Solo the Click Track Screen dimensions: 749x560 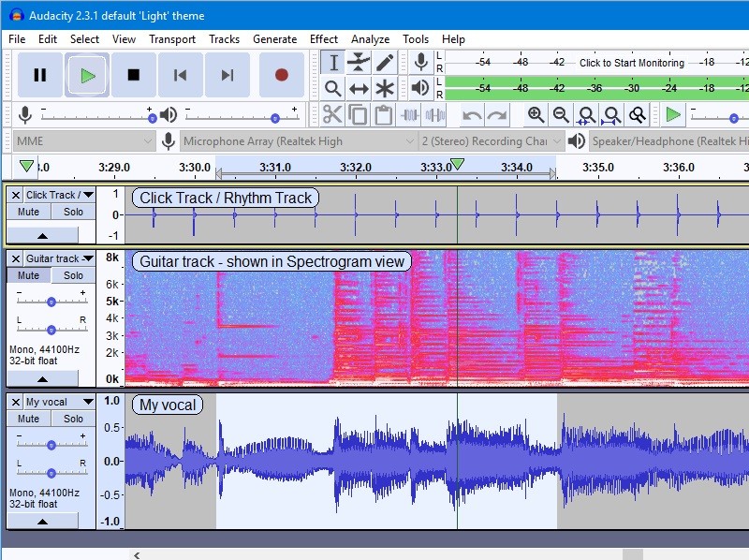73,212
